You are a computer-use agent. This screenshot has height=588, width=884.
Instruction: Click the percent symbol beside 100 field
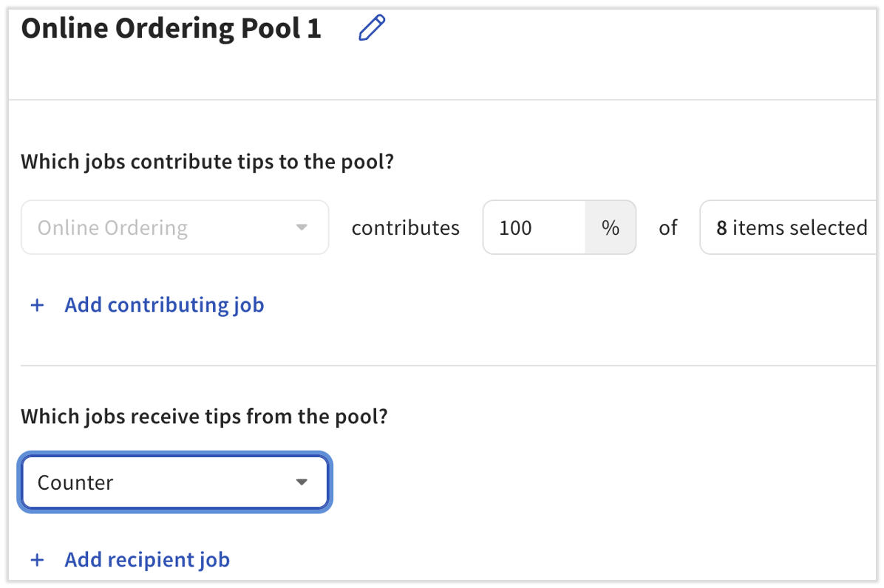click(x=610, y=228)
